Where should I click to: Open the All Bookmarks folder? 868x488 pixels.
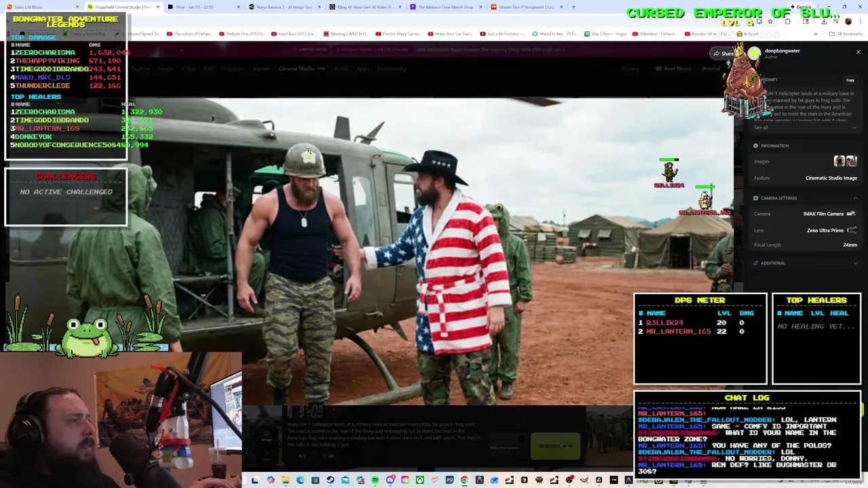click(846, 33)
